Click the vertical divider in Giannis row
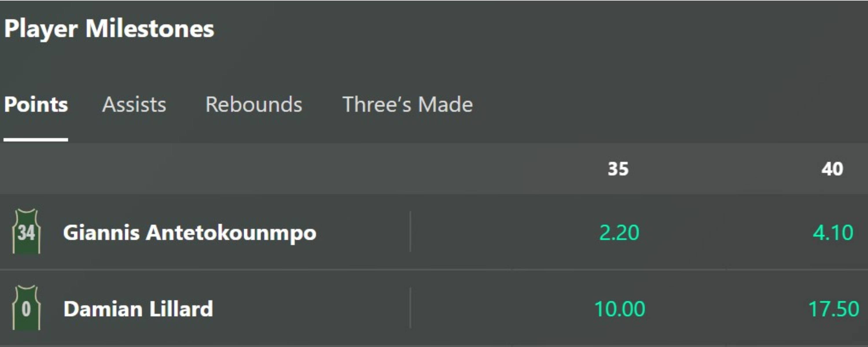Screen dimensions: 868x347 pos(410,232)
